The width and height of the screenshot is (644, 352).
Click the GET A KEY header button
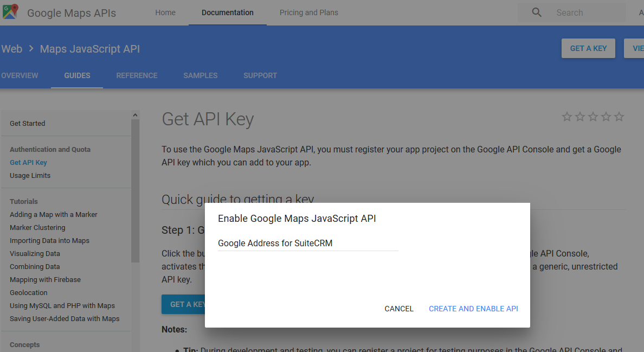pos(588,48)
